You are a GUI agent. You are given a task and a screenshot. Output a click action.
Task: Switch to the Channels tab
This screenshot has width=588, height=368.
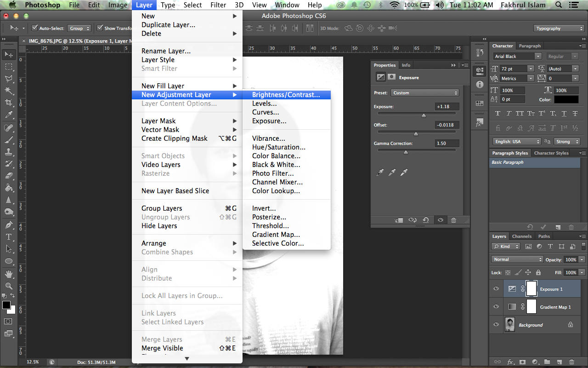(x=522, y=236)
